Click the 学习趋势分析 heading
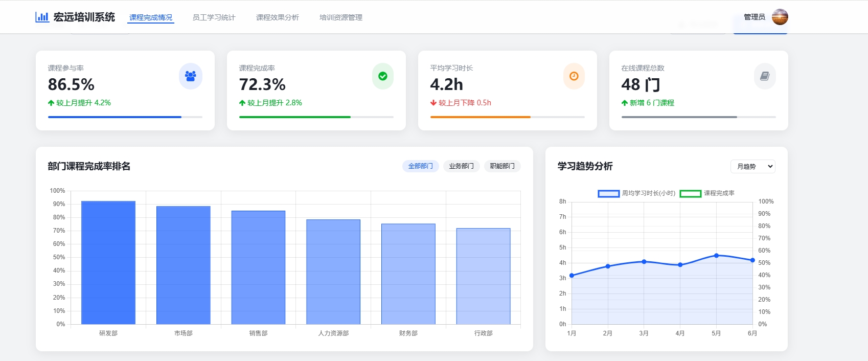 pos(585,166)
